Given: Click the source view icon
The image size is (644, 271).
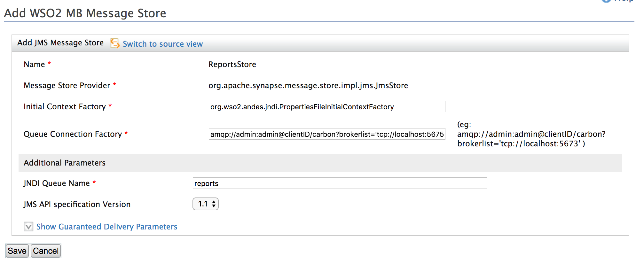Looking at the screenshot, I should [115, 43].
